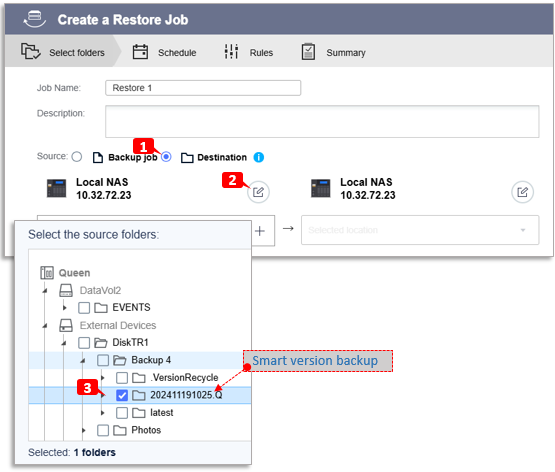Click the External Devices drive icon
555x472 pixels.
click(x=66, y=325)
